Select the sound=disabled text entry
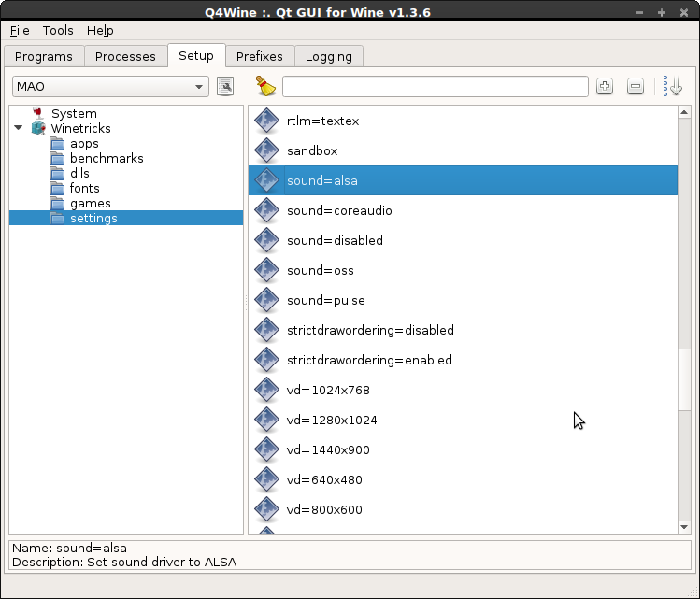 pyautogui.click(x=335, y=240)
